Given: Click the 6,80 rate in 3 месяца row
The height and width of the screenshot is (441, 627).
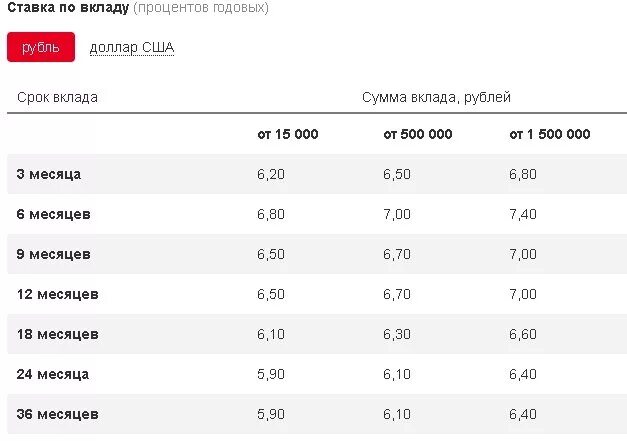Looking at the screenshot, I should point(523,174).
